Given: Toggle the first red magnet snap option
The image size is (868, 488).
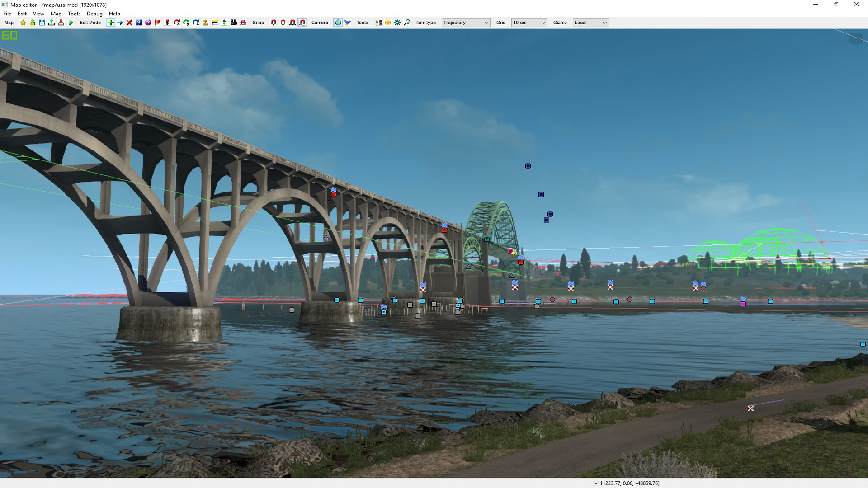Looking at the screenshot, I should point(274,23).
